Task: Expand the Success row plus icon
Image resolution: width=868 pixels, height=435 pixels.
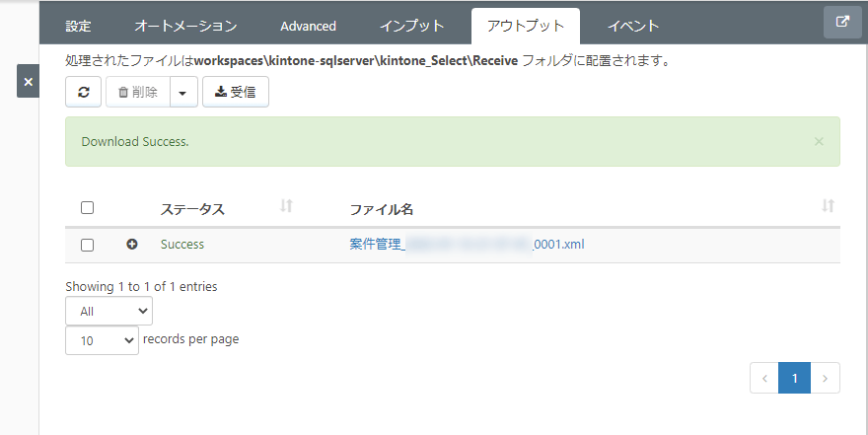Action: [x=132, y=244]
